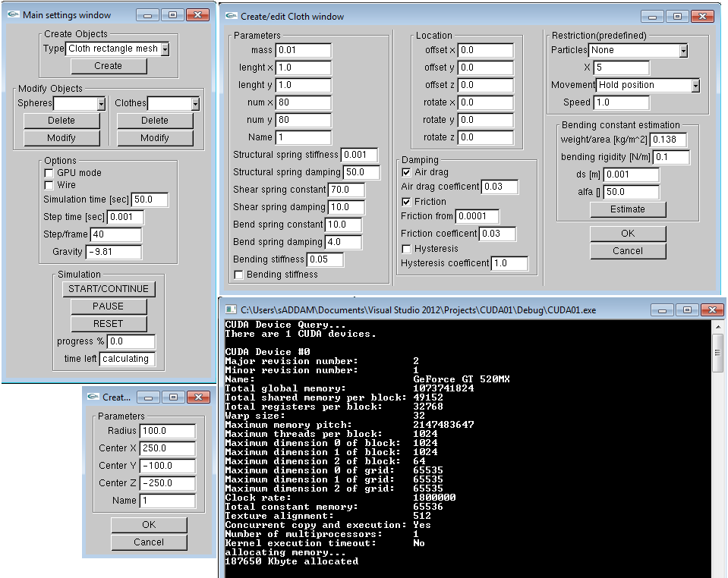Click Cancel in the sphere parameters window
728x578 pixels.
click(x=149, y=542)
